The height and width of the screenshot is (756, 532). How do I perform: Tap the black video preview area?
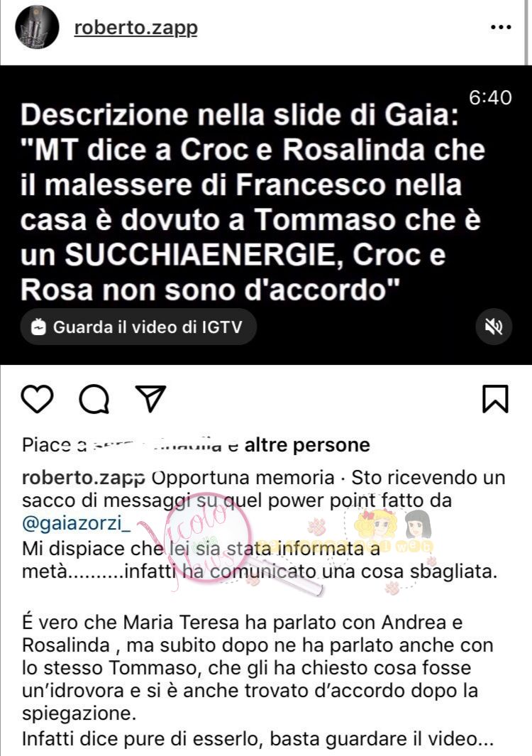tap(266, 215)
